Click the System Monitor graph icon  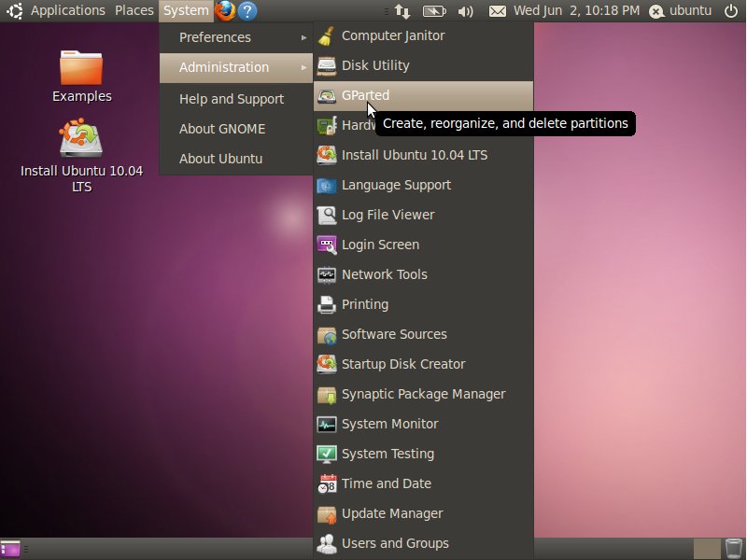pos(326,425)
